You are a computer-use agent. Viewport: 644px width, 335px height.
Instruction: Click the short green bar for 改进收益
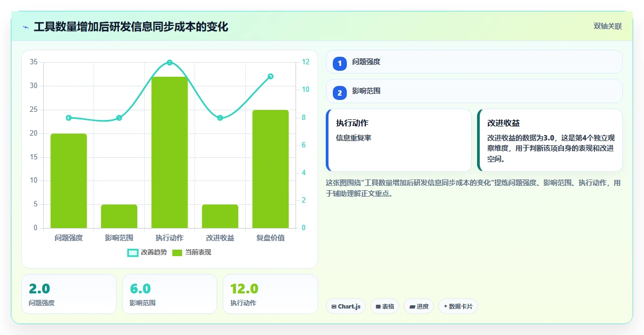click(220, 216)
